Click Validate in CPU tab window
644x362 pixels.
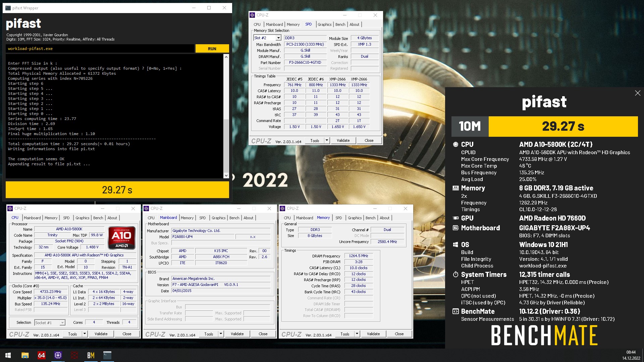pyautogui.click(x=101, y=334)
